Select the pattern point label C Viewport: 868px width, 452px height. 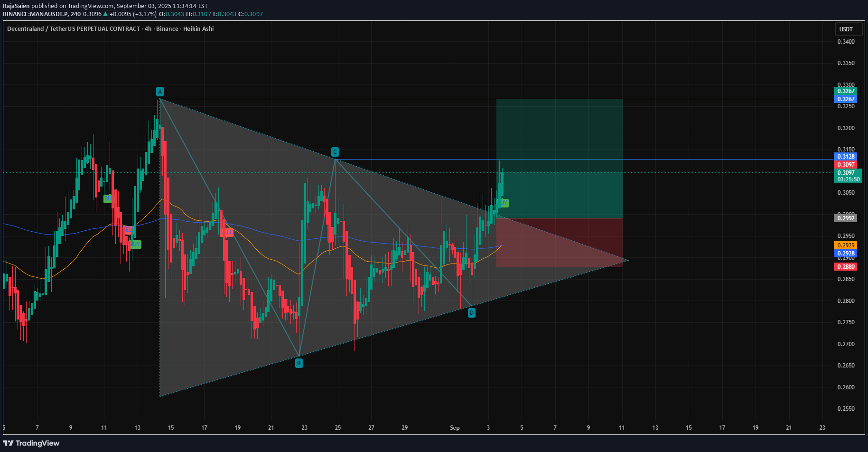[335, 152]
